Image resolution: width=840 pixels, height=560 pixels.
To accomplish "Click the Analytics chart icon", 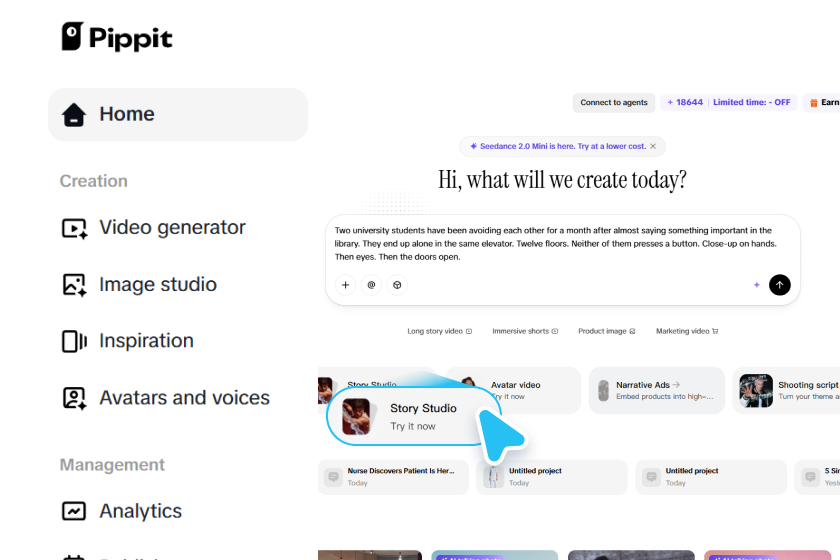I will (74, 511).
